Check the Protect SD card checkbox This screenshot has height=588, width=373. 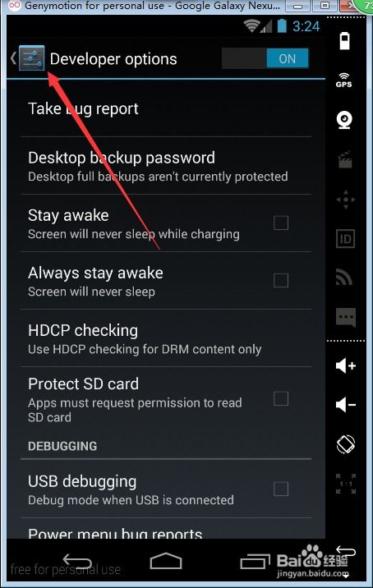(x=281, y=398)
